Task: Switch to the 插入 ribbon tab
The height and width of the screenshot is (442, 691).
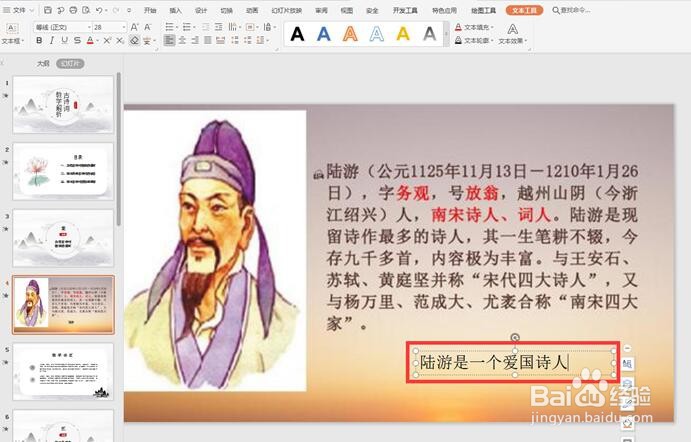Action: click(175, 10)
